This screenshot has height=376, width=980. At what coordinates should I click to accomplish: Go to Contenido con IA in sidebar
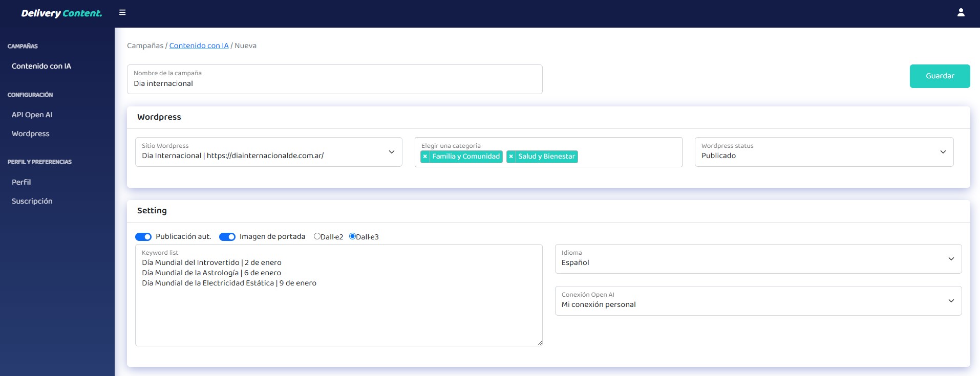click(41, 66)
